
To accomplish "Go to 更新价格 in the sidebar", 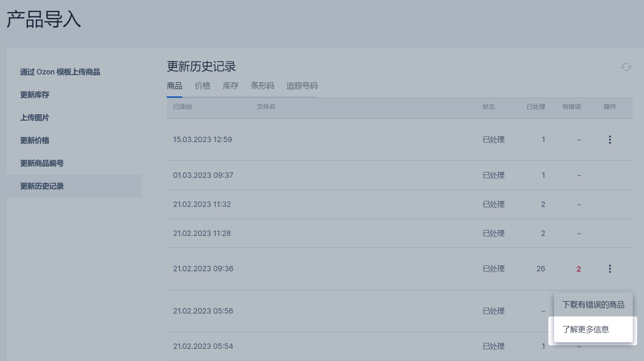I will [x=35, y=140].
